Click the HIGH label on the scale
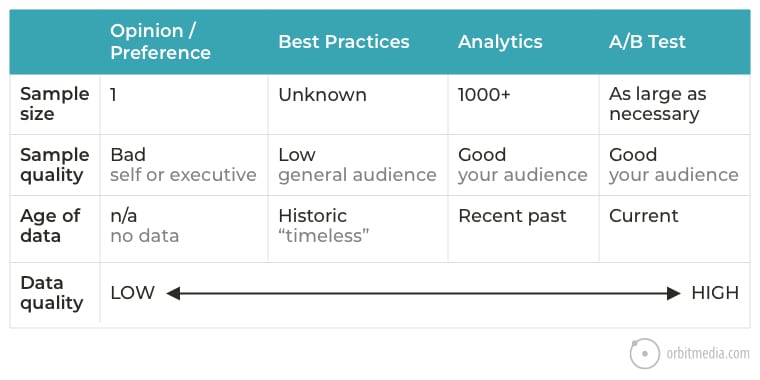This screenshot has width=760, height=380. click(x=715, y=293)
